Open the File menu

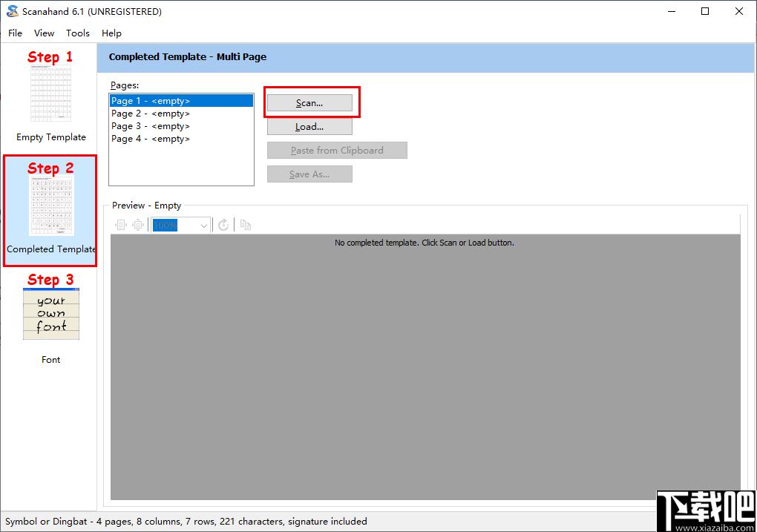pos(15,33)
